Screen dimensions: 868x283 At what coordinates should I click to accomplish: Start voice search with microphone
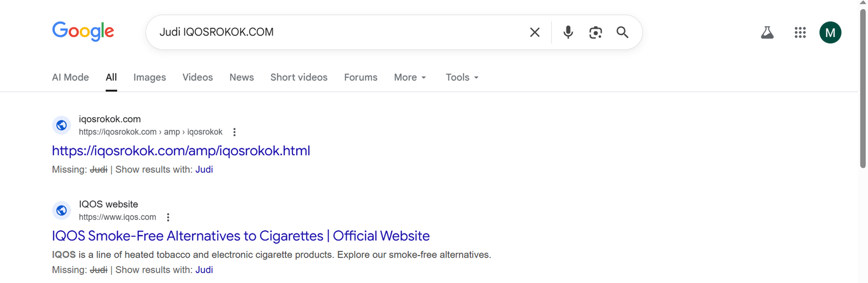pyautogui.click(x=568, y=33)
